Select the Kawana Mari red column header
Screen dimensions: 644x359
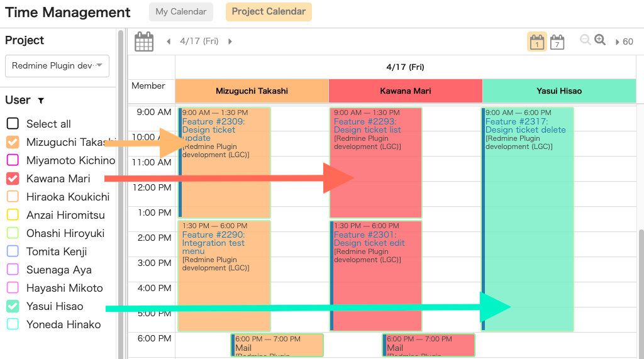(x=406, y=91)
